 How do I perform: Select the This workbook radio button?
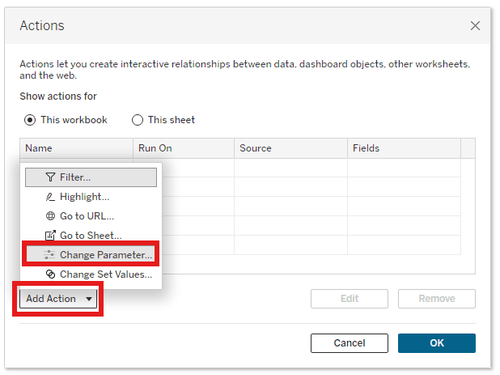click(30, 120)
